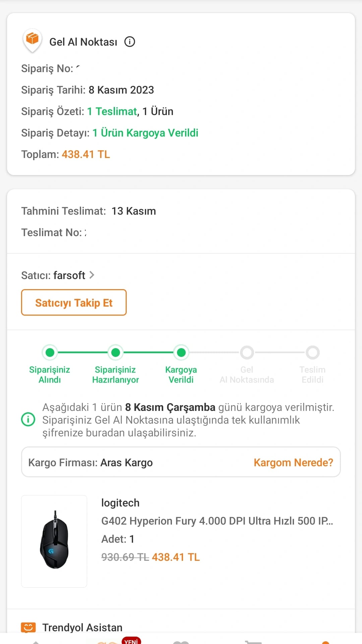Viewport: 362px width, 644px height.
Task: Open seller farsoft via chevron arrow
Action: pos(92,275)
